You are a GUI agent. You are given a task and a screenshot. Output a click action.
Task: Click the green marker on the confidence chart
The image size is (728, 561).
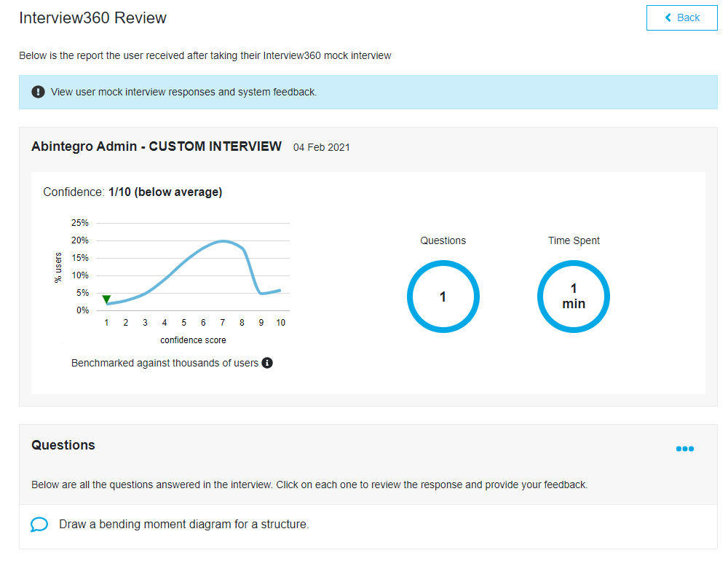coord(106,299)
